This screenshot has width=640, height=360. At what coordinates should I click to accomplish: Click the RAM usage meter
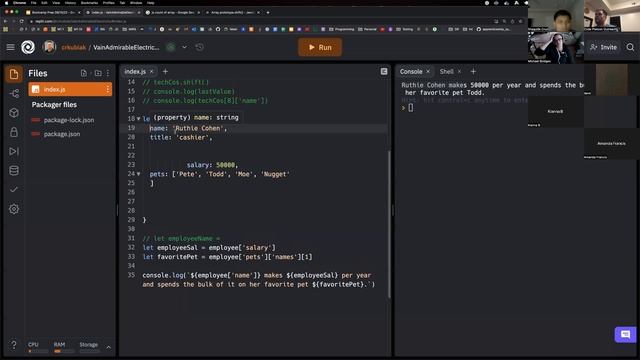(x=64, y=347)
